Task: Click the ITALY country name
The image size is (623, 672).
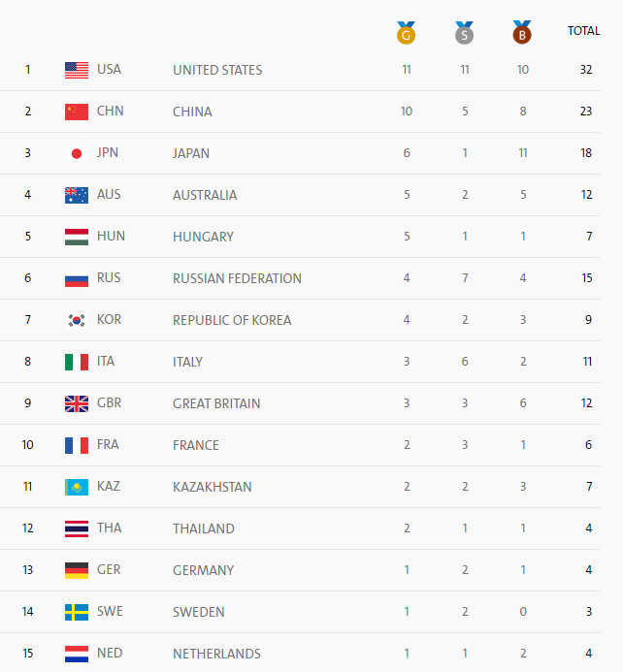Action: tap(188, 362)
